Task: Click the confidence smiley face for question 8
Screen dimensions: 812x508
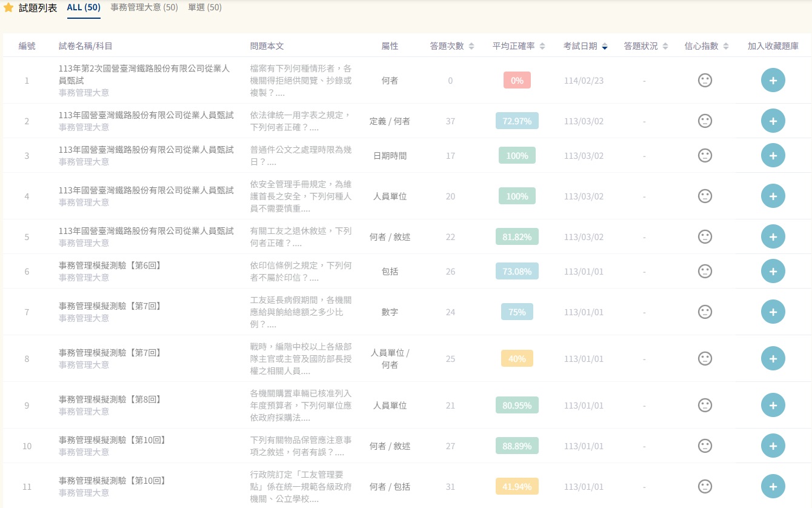Action: point(705,358)
